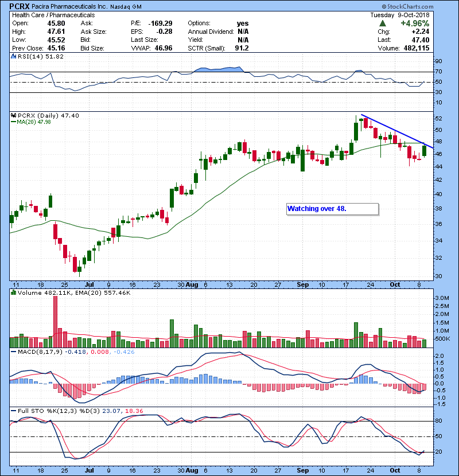The width and height of the screenshot is (459, 476).
Task: Click the green MA(20) legend line marker
Action: click(x=13, y=122)
